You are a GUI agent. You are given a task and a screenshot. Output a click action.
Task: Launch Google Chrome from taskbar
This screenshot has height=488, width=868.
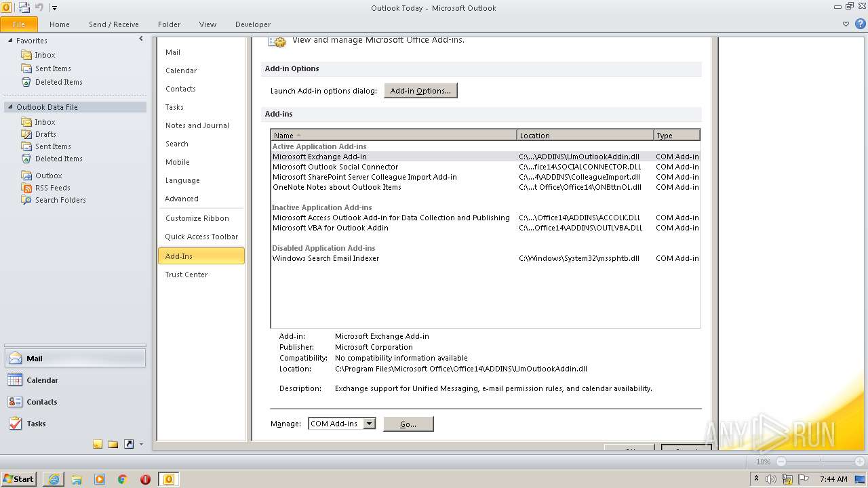pos(123,479)
